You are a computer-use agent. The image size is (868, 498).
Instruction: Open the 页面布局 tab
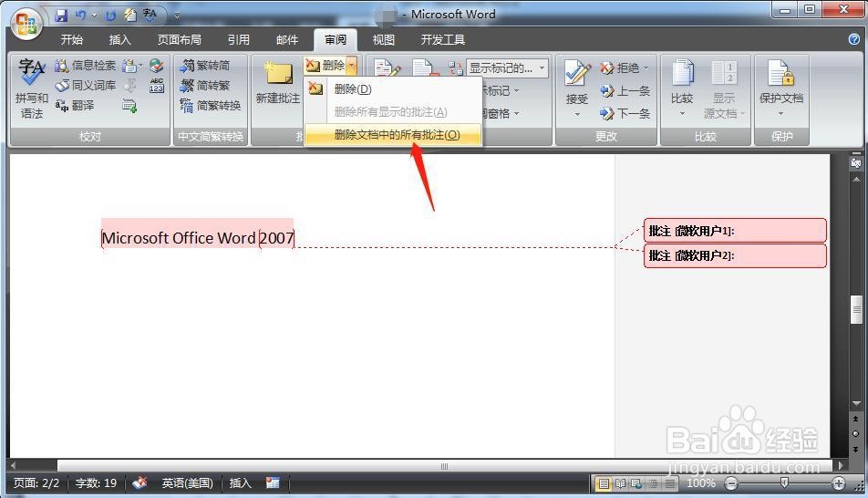pos(180,40)
